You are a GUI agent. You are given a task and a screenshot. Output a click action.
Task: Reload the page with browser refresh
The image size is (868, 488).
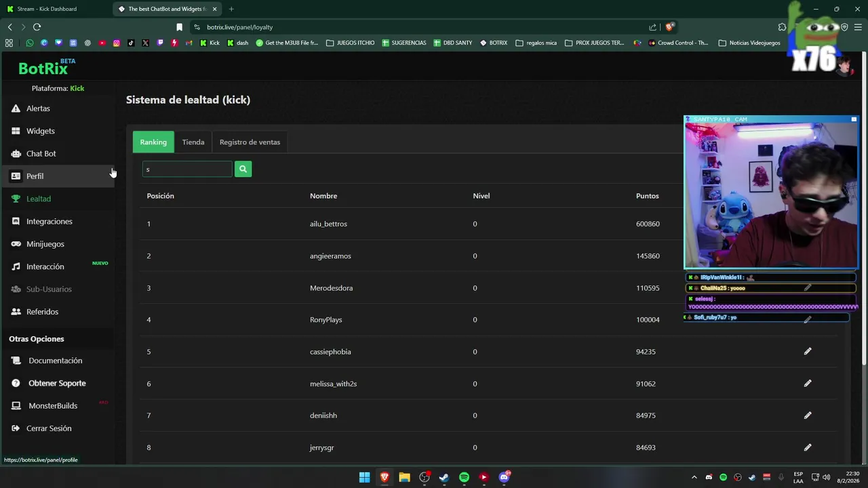click(x=37, y=27)
